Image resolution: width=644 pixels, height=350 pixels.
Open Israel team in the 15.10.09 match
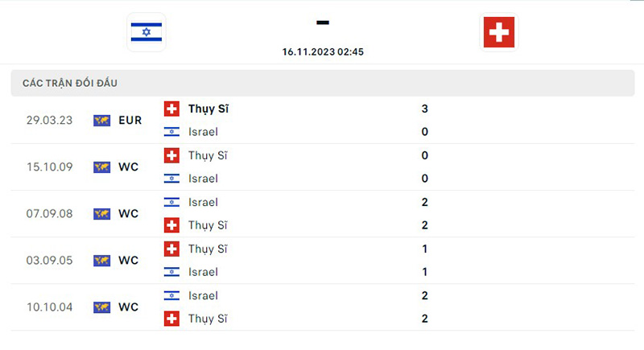203,179
